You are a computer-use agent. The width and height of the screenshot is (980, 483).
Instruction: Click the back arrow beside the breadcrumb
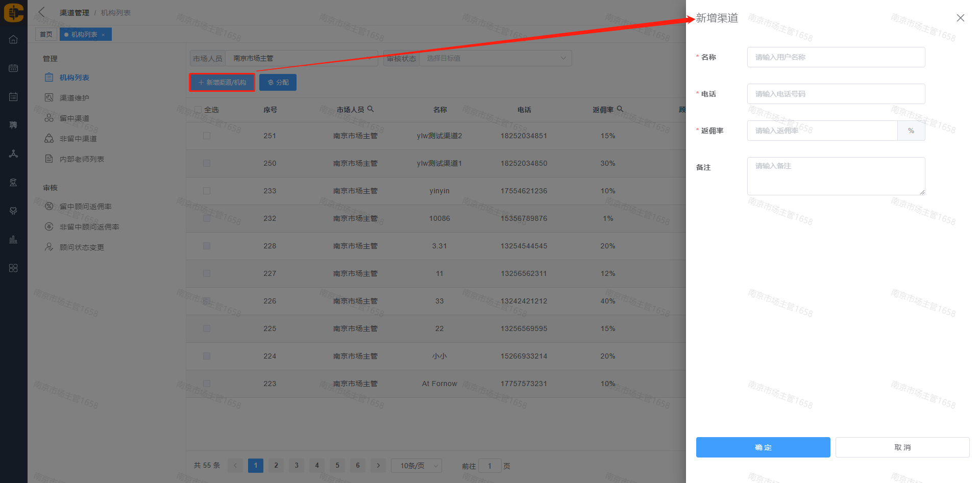(42, 12)
